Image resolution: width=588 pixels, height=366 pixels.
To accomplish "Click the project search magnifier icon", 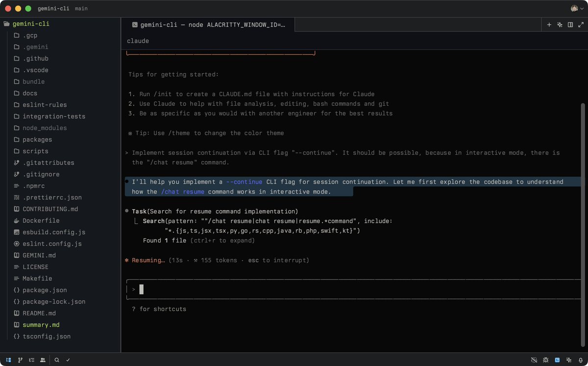I will (x=57, y=360).
